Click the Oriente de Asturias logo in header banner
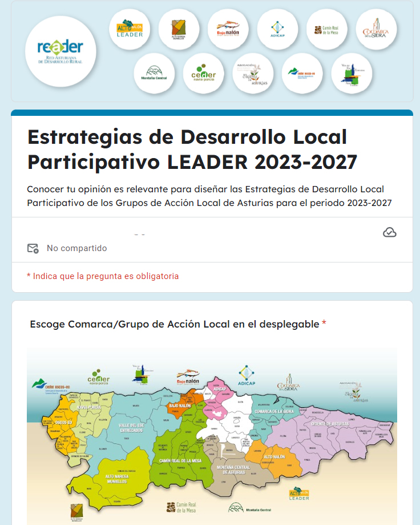Image resolution: width=420 pixels, height=525 pixels. pyautogui.click(x=253, y=73)
